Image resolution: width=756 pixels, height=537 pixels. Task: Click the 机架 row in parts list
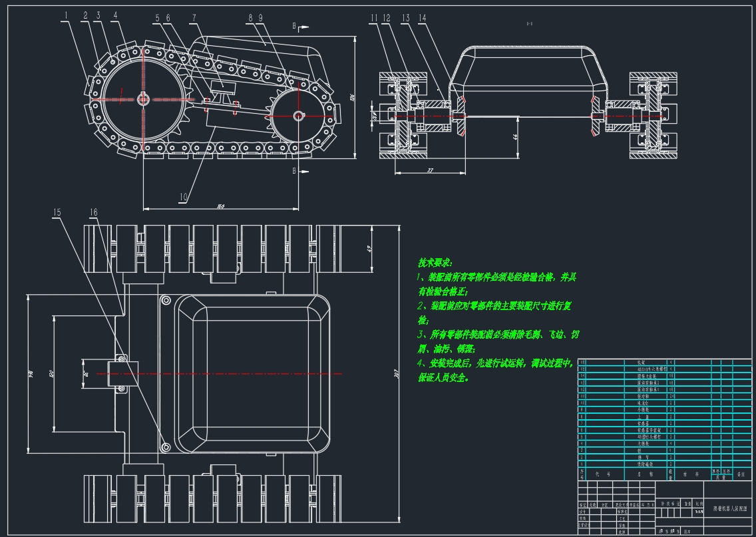[x=665, y=363]
